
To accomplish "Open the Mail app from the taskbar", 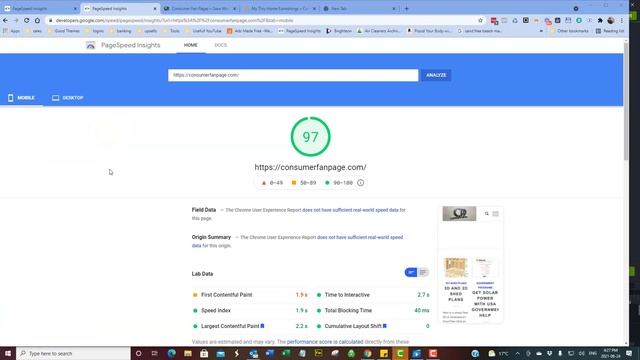I will coord(221,353).
